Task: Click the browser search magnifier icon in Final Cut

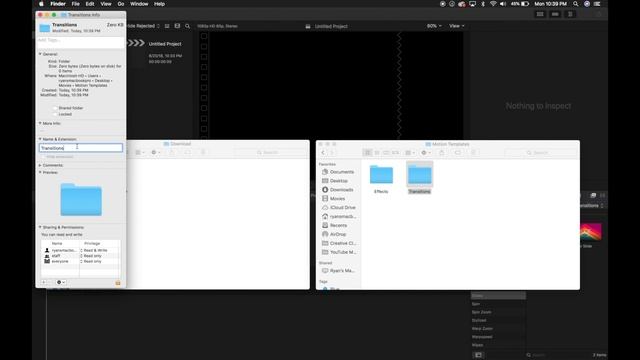Action: click(x=187, y=26)
